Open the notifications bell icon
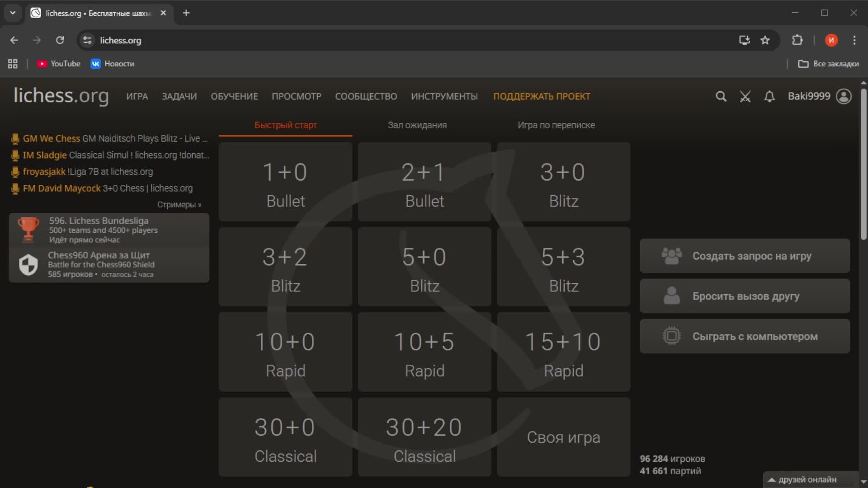The width and height of the screenshot is (868, 488). pos(769,96)
